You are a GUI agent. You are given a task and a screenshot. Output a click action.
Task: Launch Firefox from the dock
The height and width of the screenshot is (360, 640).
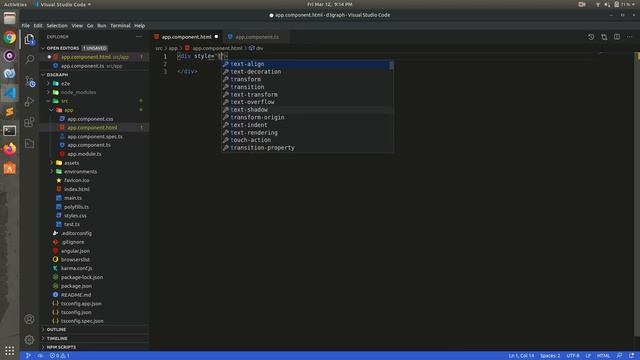point(10,149)
